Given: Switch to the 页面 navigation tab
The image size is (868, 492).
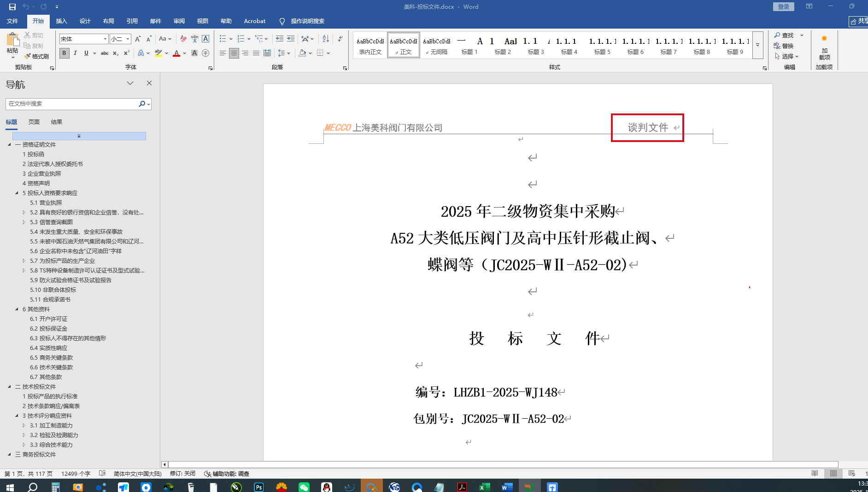Looking at the screenshot, I should point(34,122).
